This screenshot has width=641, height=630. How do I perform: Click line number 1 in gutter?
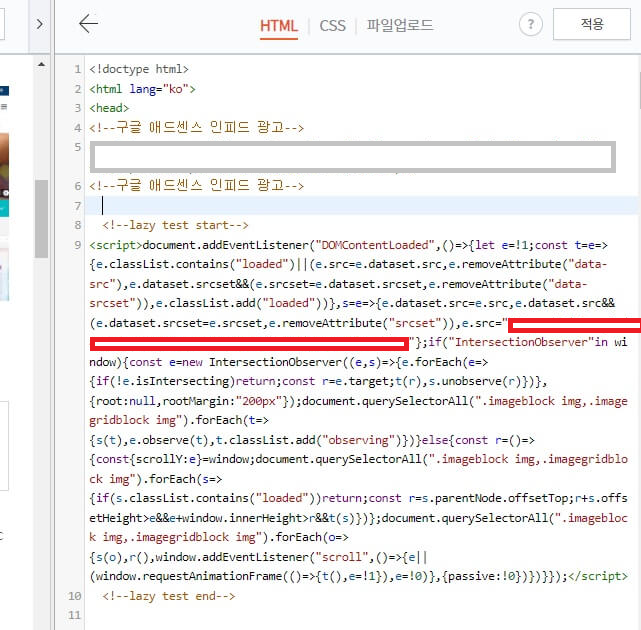pyautogui.click(x=78, y=69)
